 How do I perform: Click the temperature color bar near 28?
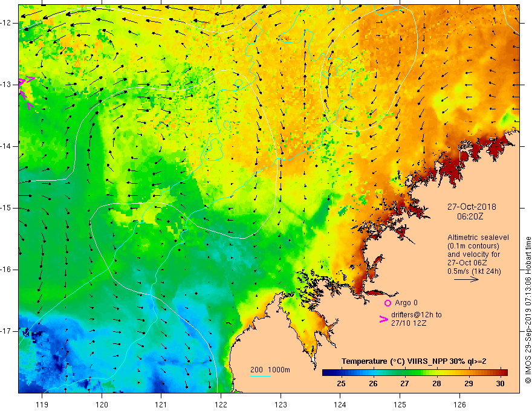pyautogui.click(x=436, y=373)
